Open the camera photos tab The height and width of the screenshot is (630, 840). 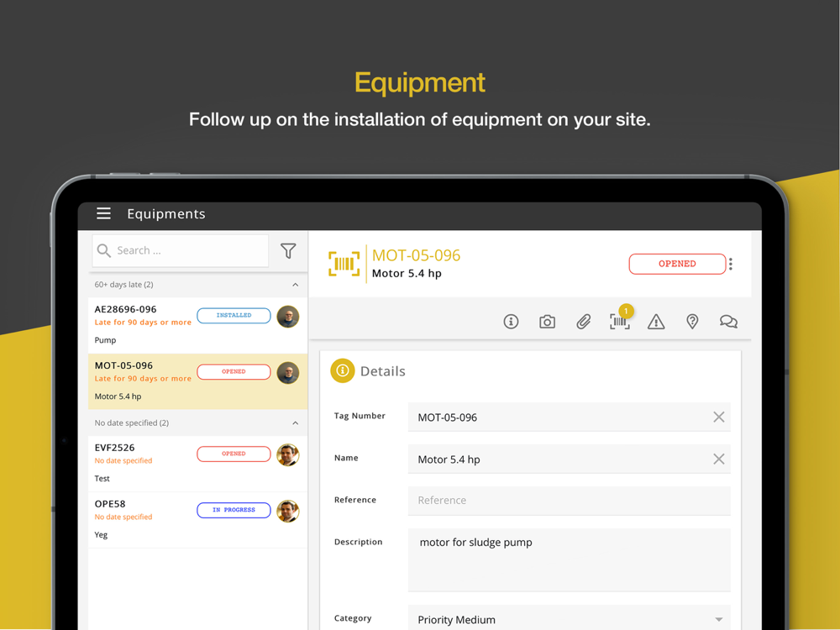547,322
